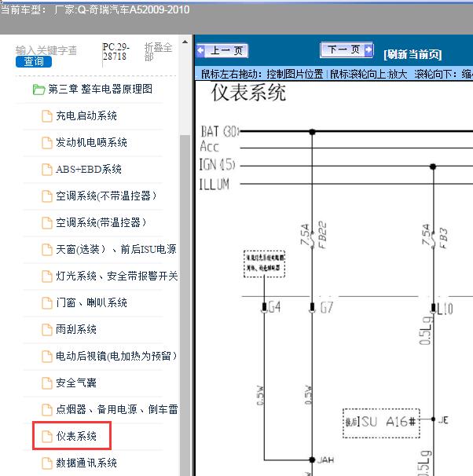Open 发动机电喷系统 diagram
Screen dimensions: 473x476
pos(91,143)
